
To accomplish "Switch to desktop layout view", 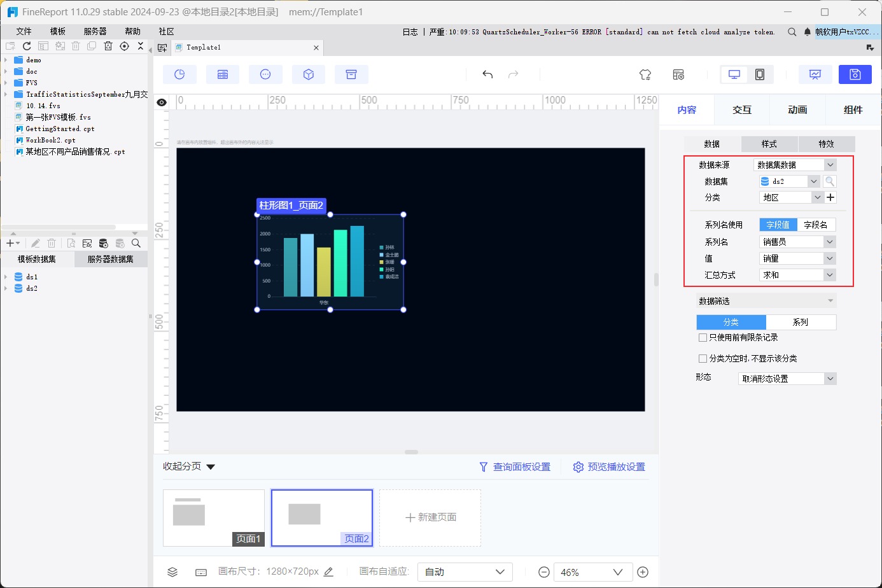I will click(734, 74).
